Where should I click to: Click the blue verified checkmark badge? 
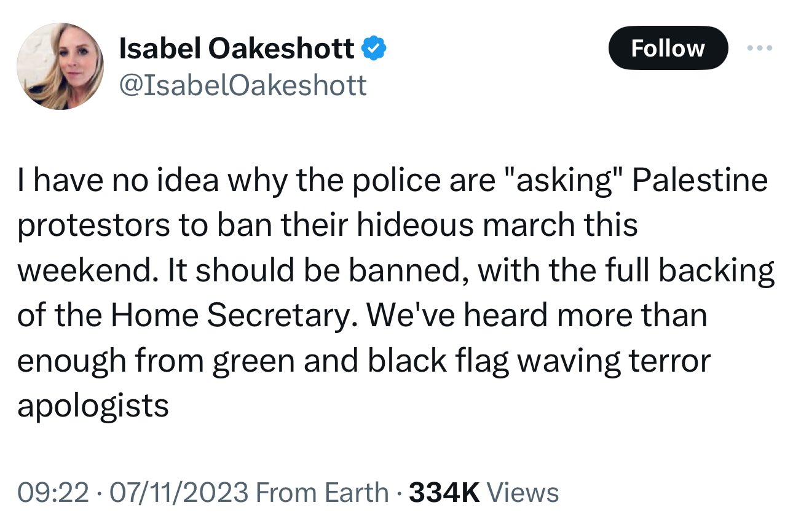[373, 49]
